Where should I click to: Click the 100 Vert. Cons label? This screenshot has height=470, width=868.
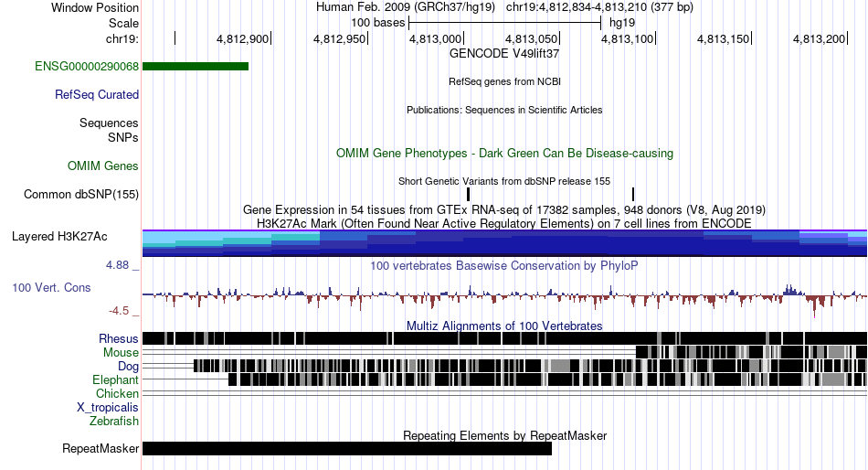(51, 288)
